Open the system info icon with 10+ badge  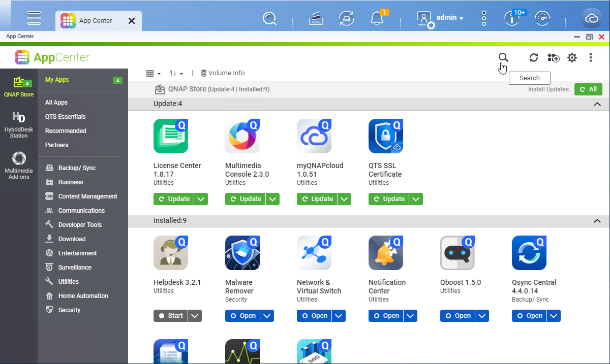[511, 18]
